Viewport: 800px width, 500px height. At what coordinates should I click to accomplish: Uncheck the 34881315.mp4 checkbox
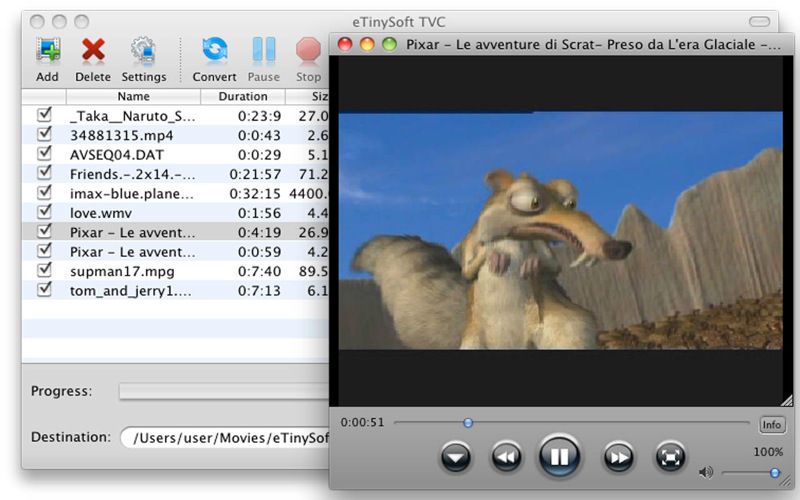[x=44, y=133]
